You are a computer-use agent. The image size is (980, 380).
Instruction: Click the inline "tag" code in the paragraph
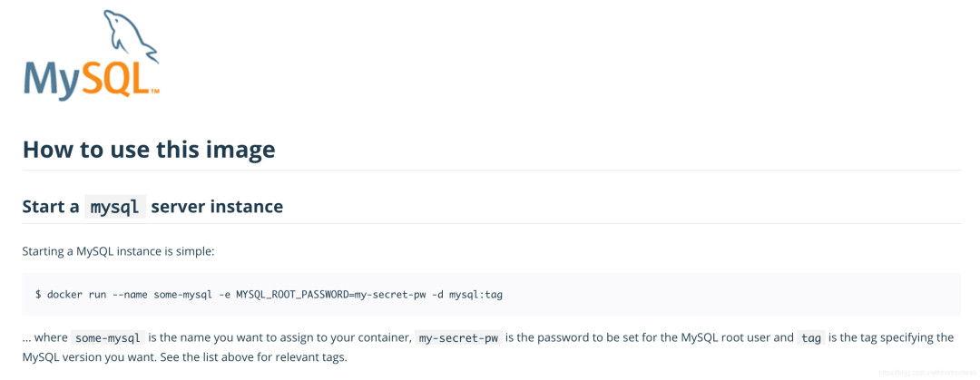(811, 338)
